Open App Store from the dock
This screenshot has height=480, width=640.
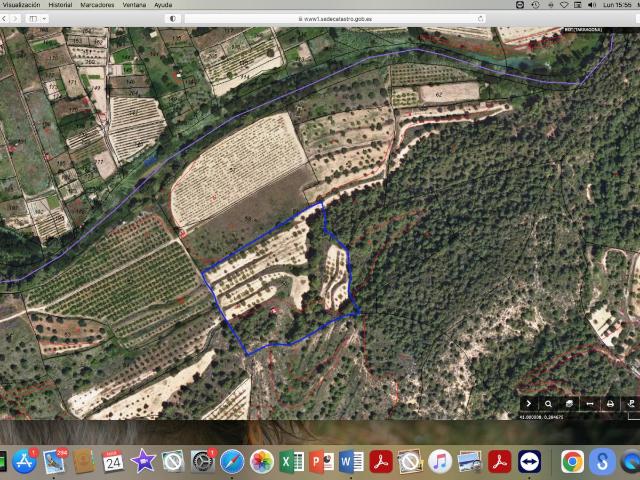pyautogui.click(x=24, y=462)
